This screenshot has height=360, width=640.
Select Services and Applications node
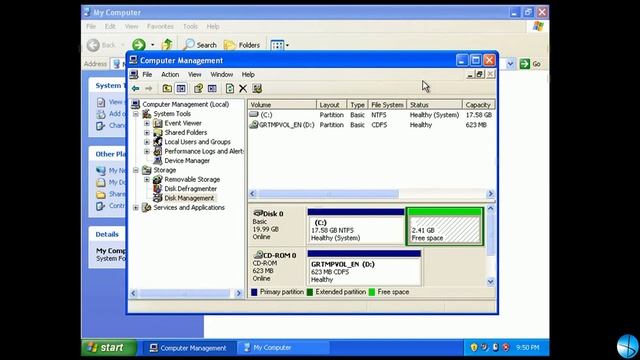(189, 207)
